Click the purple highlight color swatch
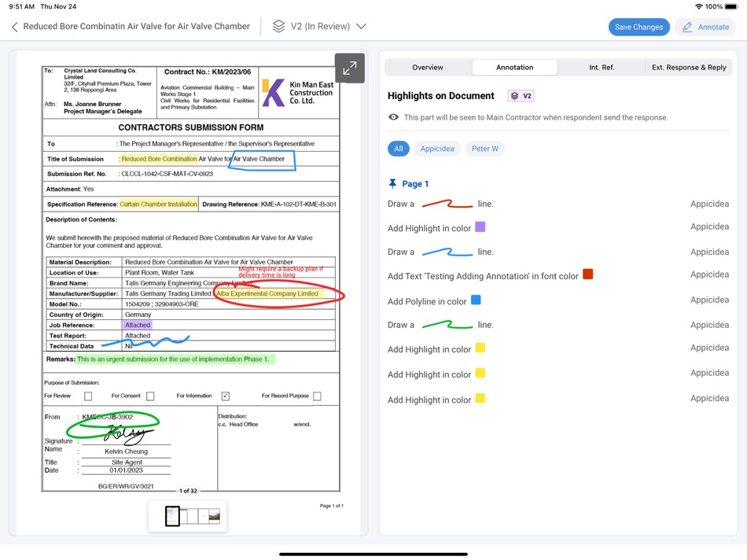 point(480,227)
